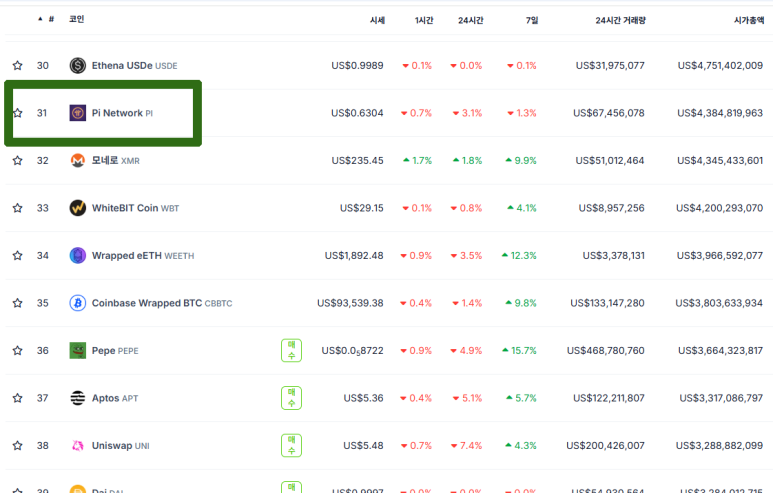Star the Aptos row
Image resolution: width=773 pixels, height=493 pixels.
[x=17, y=398]
